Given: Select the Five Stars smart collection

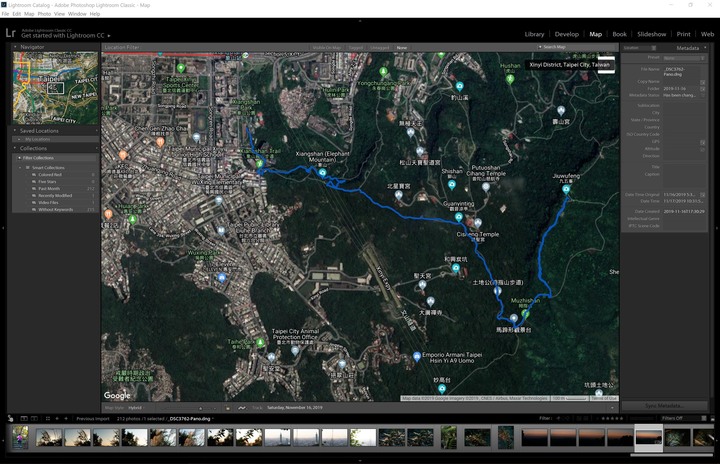Looking at the screenshot, I should (x=47, y=181).
